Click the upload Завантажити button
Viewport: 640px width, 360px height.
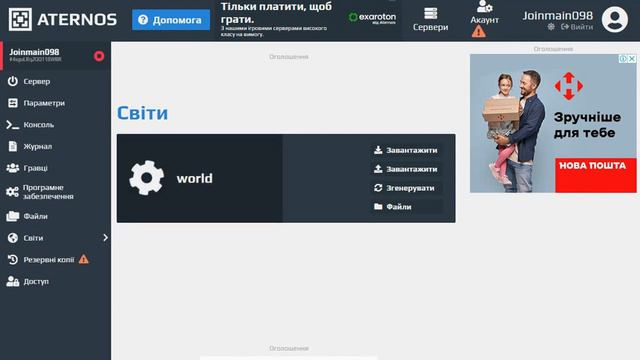coord(406,169)
